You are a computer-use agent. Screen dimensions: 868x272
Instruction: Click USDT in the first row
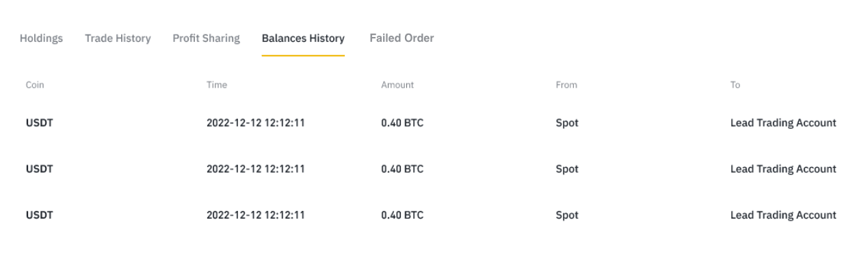39,123
